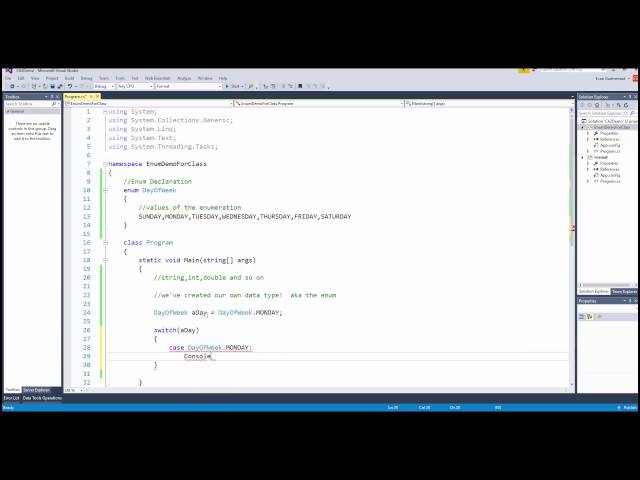Click the Publish status bar item
The image size is (640, 480).
pos(628,407)
